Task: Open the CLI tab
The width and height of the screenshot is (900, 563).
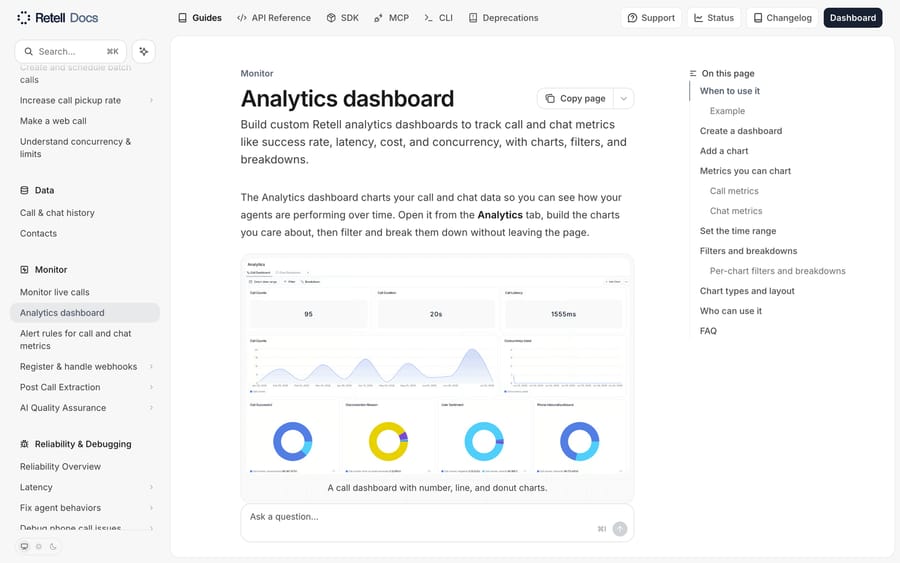Action: click(x=439, y=18)
